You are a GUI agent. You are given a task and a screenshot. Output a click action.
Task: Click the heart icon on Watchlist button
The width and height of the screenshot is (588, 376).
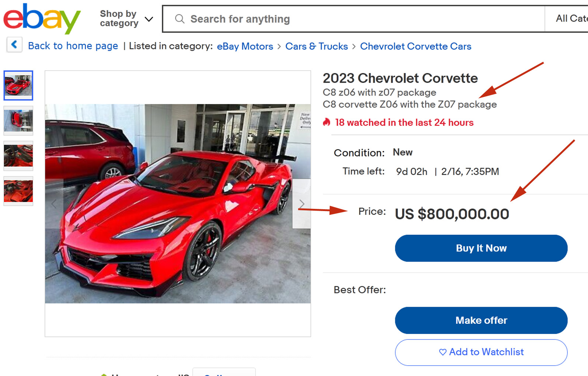coord(443,352)
